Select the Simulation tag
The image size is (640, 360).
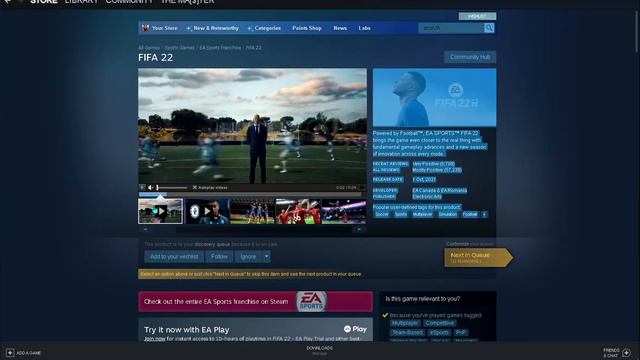click(x=448, y=214)
